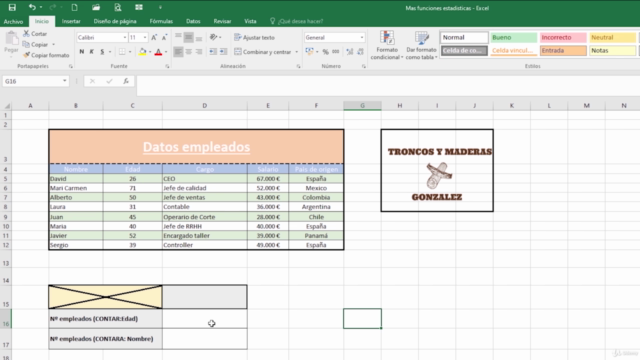640x360 pixels.
Task: Open the borders button
Action: point(122,52)
